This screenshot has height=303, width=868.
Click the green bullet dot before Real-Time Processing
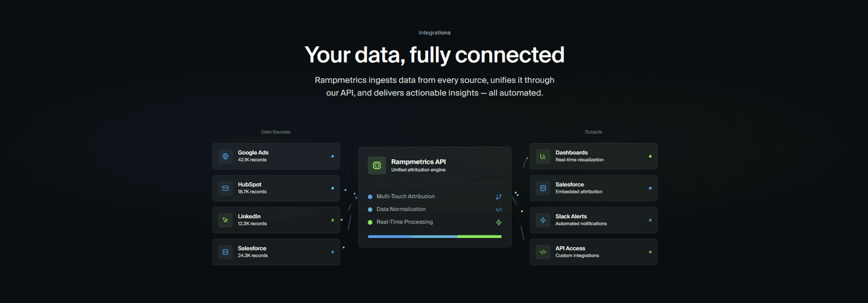coord(370,222)
